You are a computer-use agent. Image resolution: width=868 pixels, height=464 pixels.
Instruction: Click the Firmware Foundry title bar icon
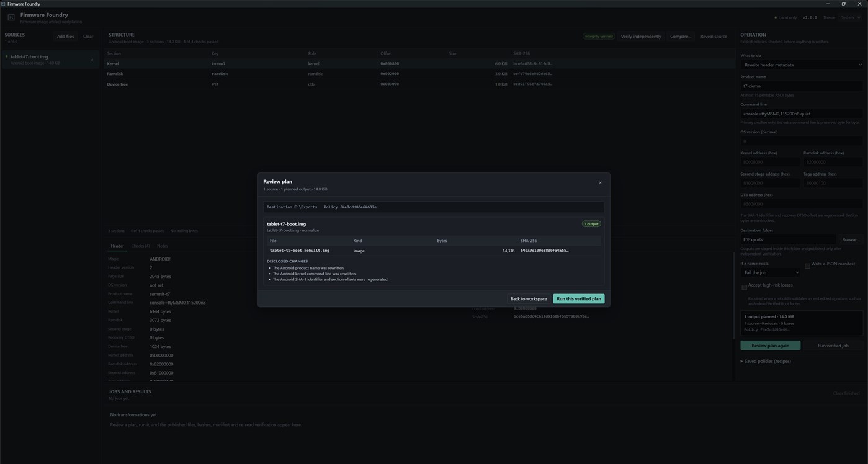(3, 4)
